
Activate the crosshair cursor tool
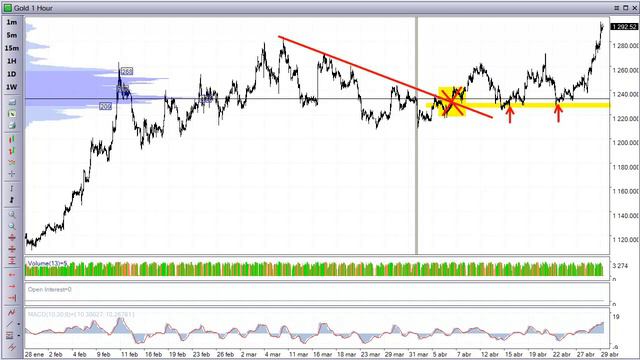(x=12, y=174)
